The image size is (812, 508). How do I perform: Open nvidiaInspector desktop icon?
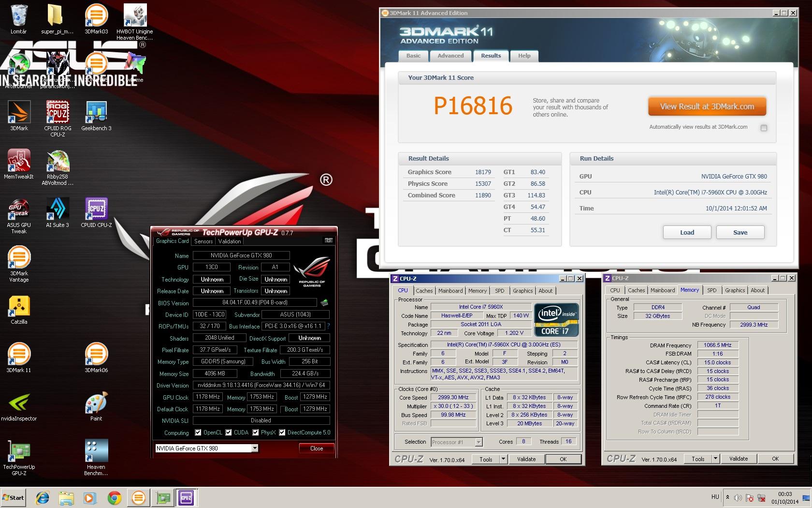(x=19, y=406)
